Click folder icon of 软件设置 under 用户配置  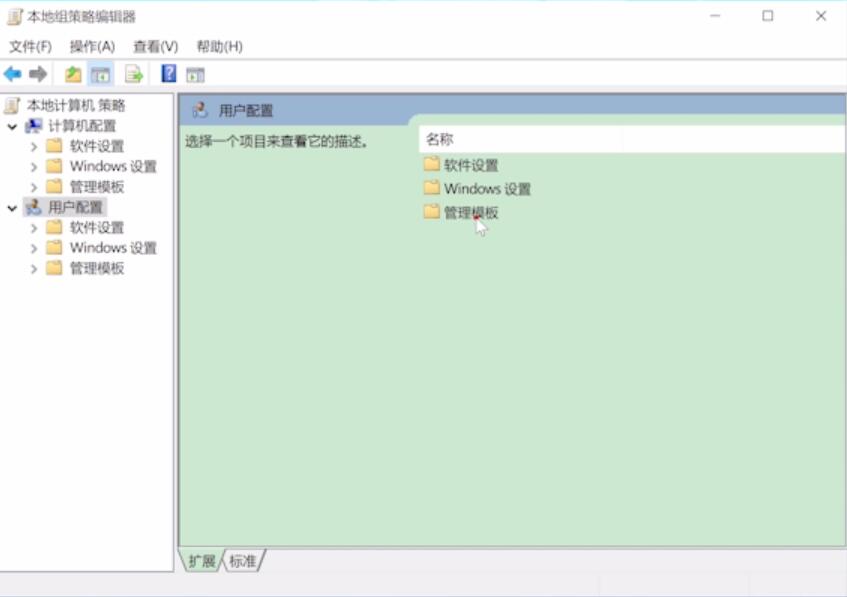(x=54, y=227)
